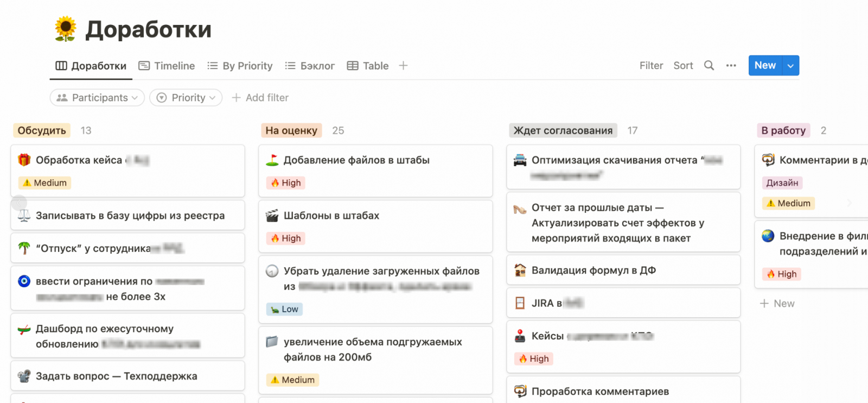Click the На оценку column label
Viewport: 868px width, 403px height.
291,130
